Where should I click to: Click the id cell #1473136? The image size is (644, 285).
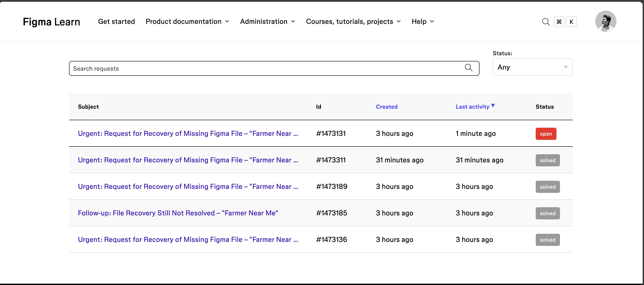coord(331,240)
